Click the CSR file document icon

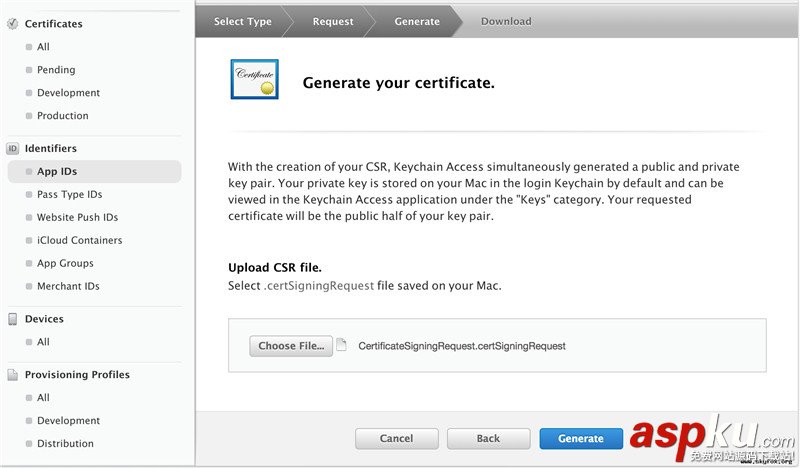tap(342, 345)
